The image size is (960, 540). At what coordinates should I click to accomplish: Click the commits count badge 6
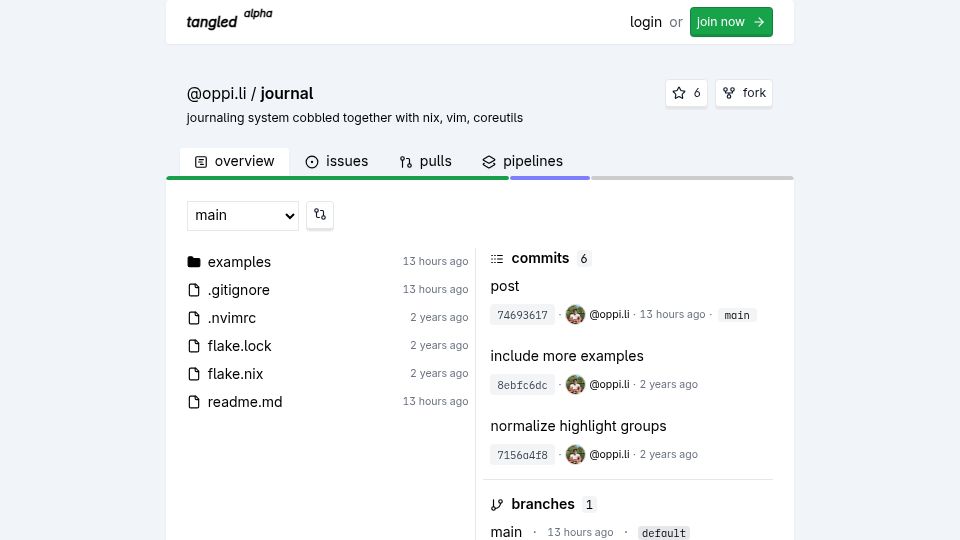click(584, 259)
